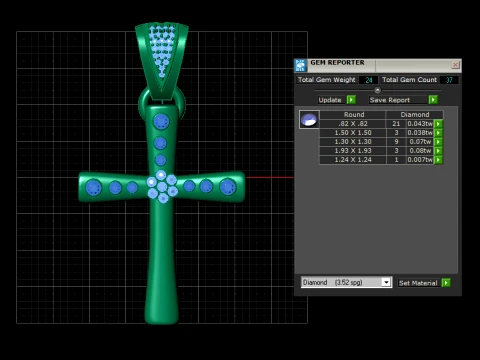Image resolution: width=480 pixels, height=360 pixels.
Task: Click the collapse handle under Total Gem Weight
Action: [377, 90]
